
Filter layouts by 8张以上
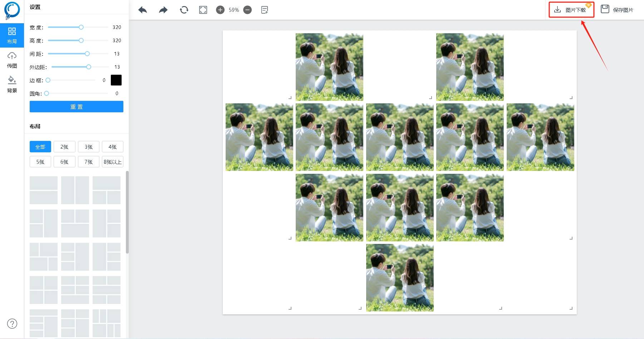coord(113,162)
